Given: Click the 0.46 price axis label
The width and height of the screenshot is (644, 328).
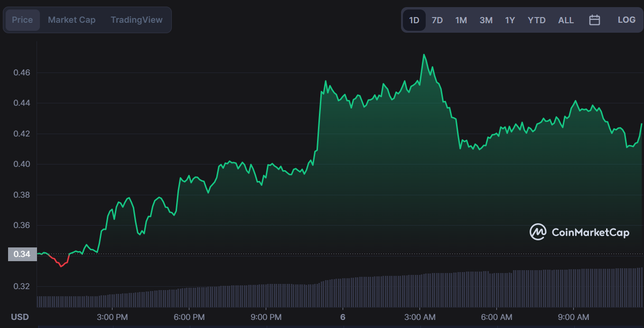Looking at the screenshot, I should click(x=22, y=73).
